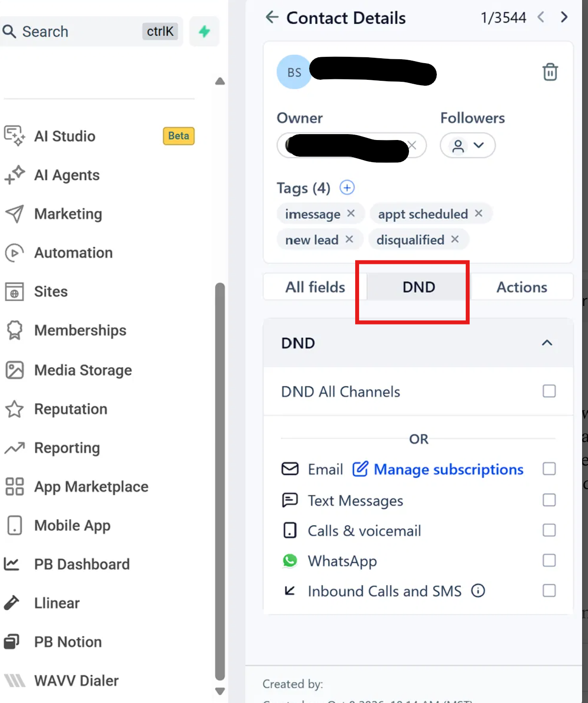The width and height of the screenshot is (588, 703).
Task: Open the PB Dashboard chart icon
Action: (11, 564)
